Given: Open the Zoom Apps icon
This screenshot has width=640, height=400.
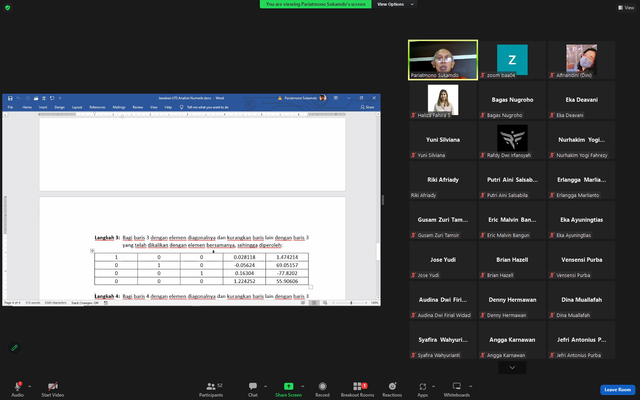Looking at the screenshot, I should [x=422, y=386].
